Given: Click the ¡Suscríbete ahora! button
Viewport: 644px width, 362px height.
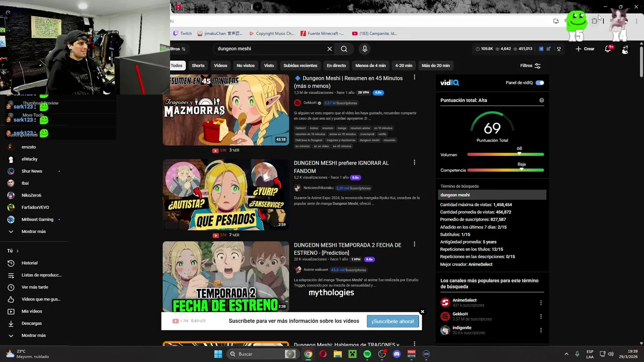Looking at the screenshot, I should (393, 321).
